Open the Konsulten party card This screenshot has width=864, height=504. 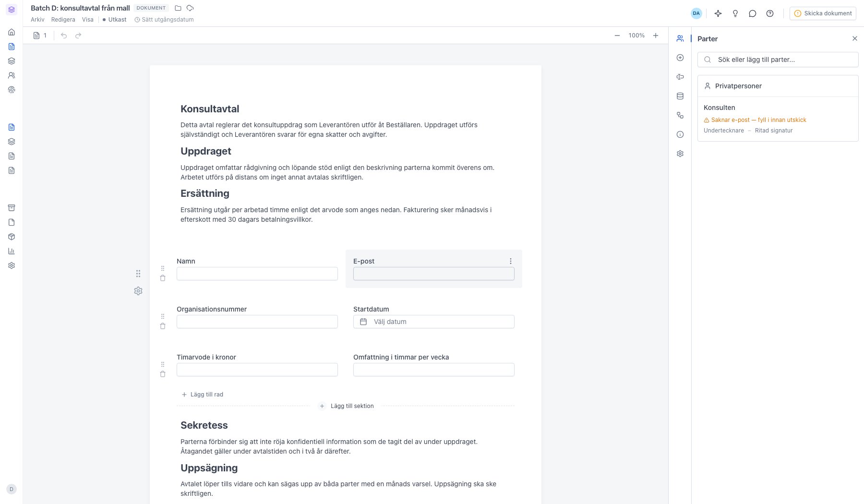pos(778,119)
